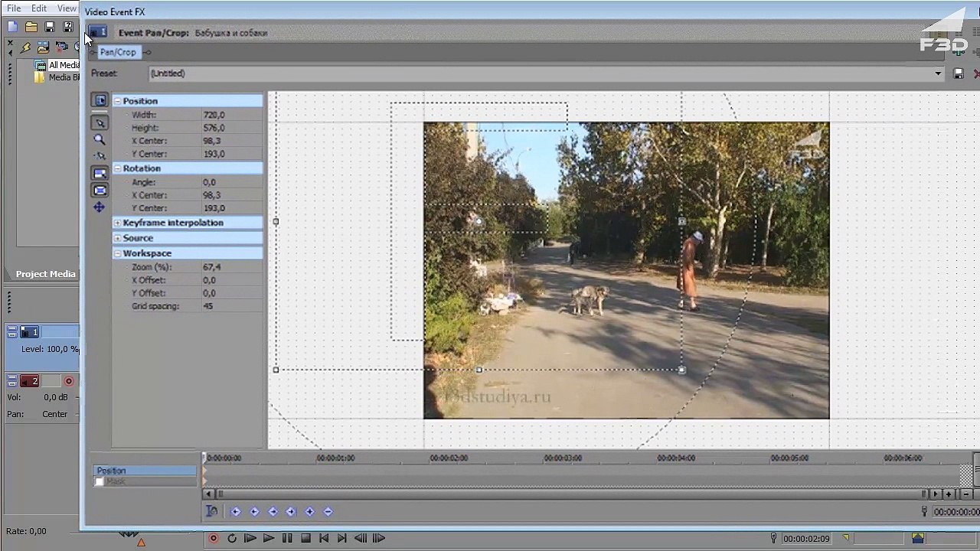Click the Pause button in transport bar
980x551 pixels.
pyautogui.click(x=287, y=538)
